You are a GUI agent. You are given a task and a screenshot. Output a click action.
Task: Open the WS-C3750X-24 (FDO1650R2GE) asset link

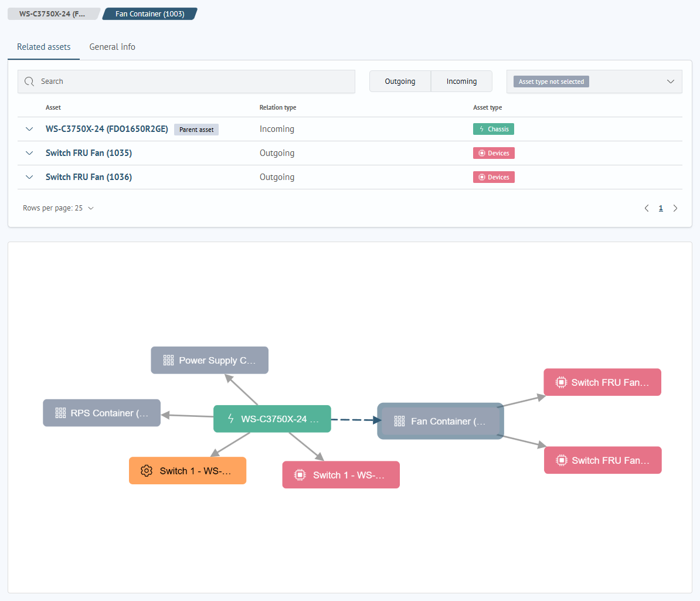tap(107, 129)
